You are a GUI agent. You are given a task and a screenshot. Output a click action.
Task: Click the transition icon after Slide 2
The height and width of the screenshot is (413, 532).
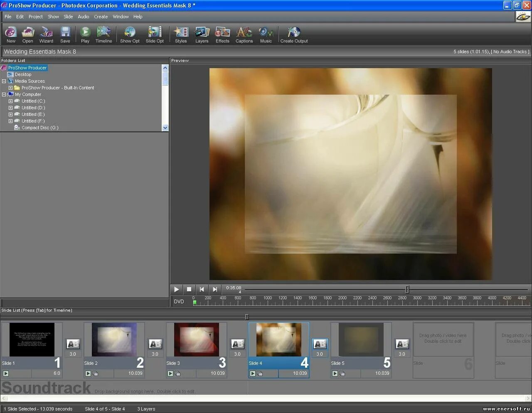click(x=155, y=344)
